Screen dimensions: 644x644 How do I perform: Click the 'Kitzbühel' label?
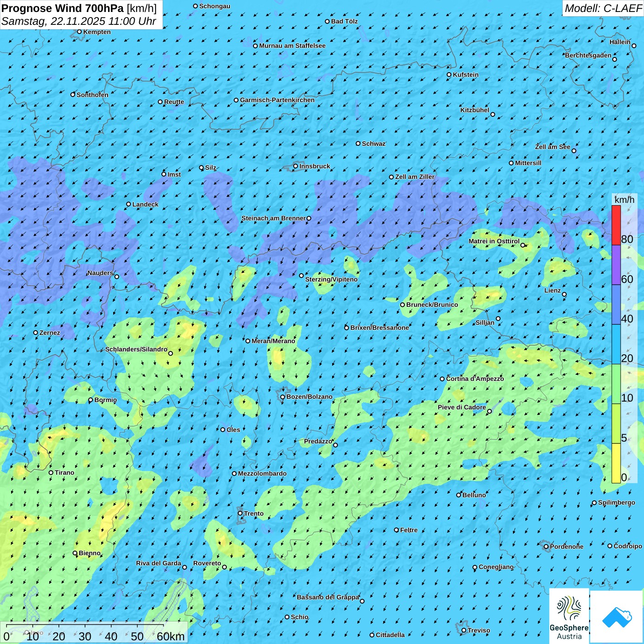pyautogui.click(x=475, y=110)
